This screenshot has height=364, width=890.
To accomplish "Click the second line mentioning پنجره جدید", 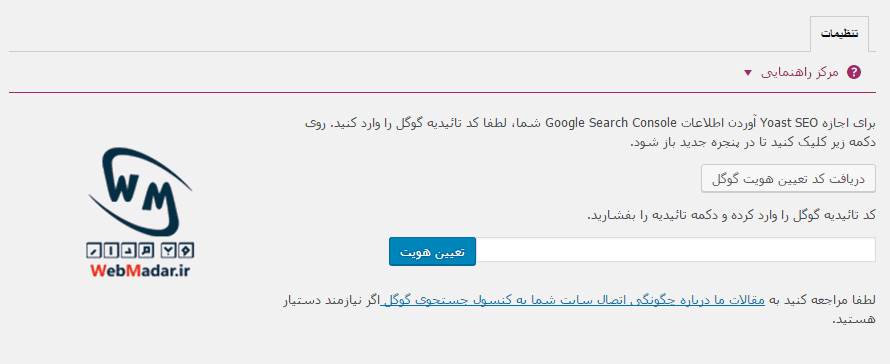I will [x=753, y=142].
